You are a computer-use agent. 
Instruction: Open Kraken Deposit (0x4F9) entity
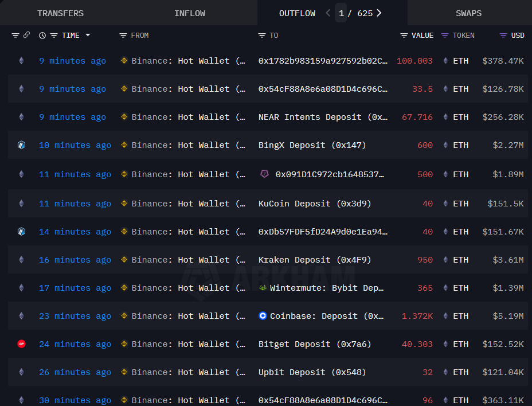tap(315, 260)
